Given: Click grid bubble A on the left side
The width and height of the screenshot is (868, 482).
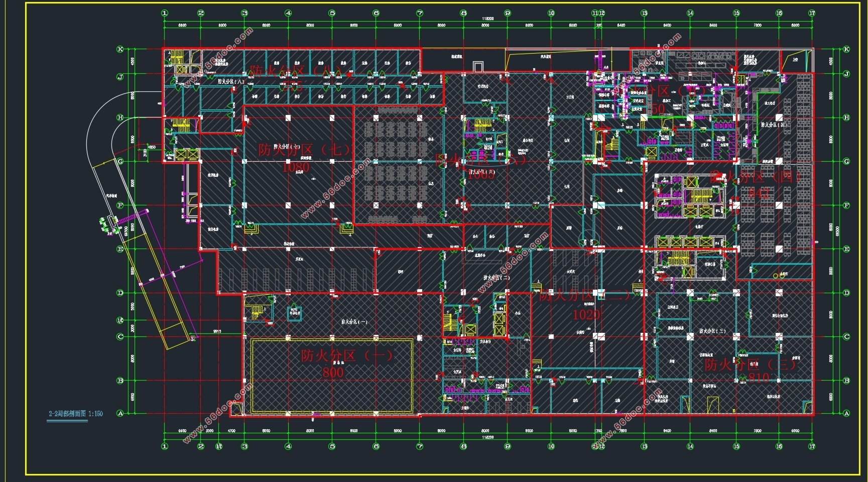Looking at the screenshot, I should tap(120, 413).
